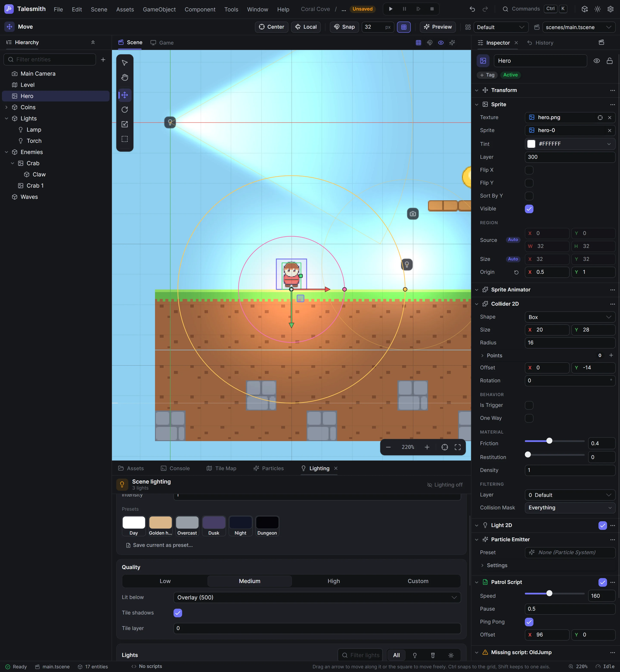Apply the Dusk lighting preset swatch
The height and width of the screenshot is (672, 620).
tap(214, 526)
